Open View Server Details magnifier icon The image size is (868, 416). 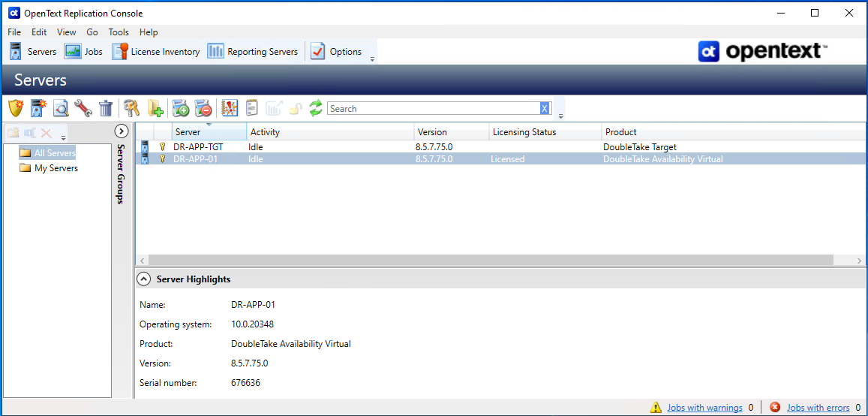[x=61, y=109]
